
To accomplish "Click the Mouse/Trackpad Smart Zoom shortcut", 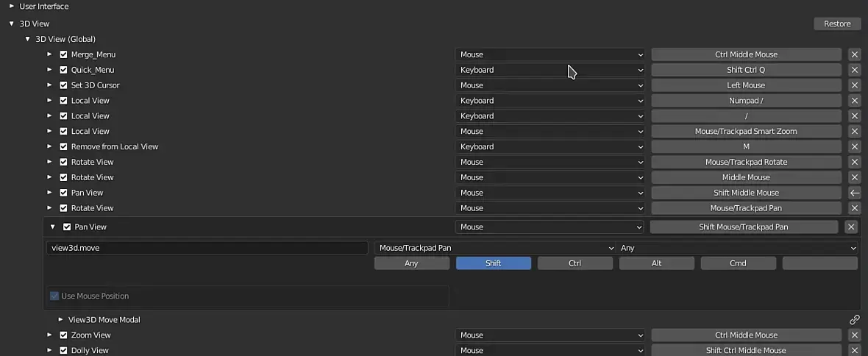I will click(x=746, y=131).
